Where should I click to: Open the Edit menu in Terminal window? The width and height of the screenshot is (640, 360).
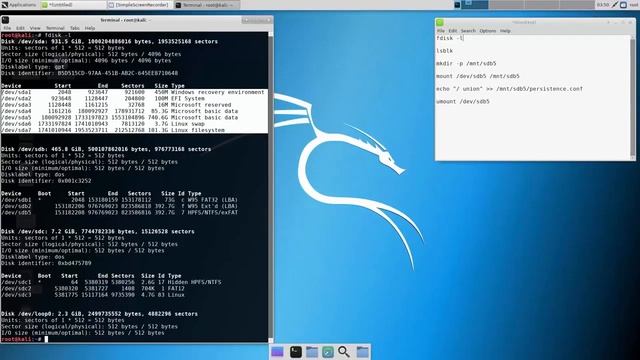[x=20, y=28]
